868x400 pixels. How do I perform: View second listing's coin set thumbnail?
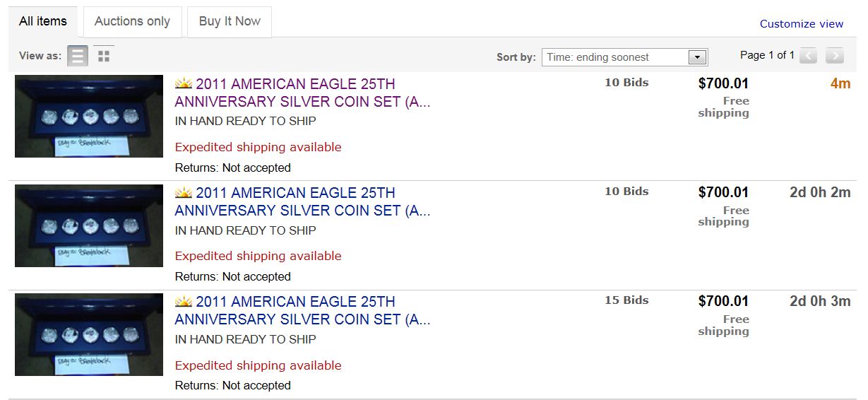[89, 225]
